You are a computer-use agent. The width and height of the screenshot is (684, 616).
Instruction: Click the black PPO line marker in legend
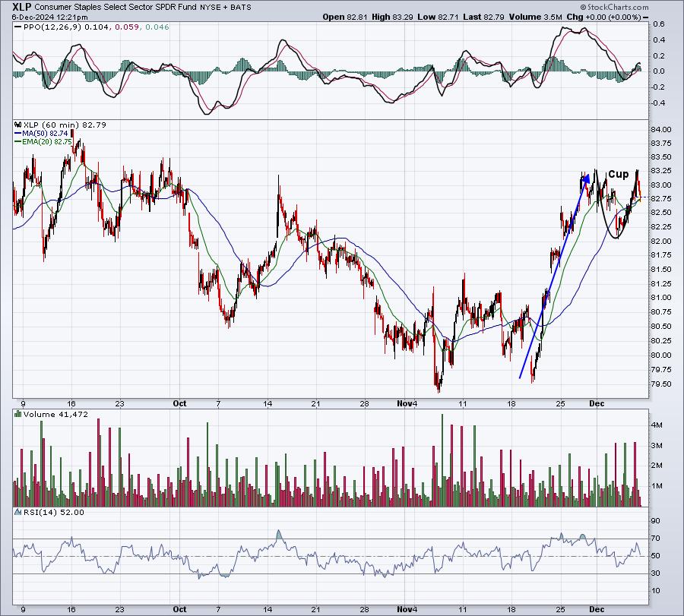coord(17,27)
